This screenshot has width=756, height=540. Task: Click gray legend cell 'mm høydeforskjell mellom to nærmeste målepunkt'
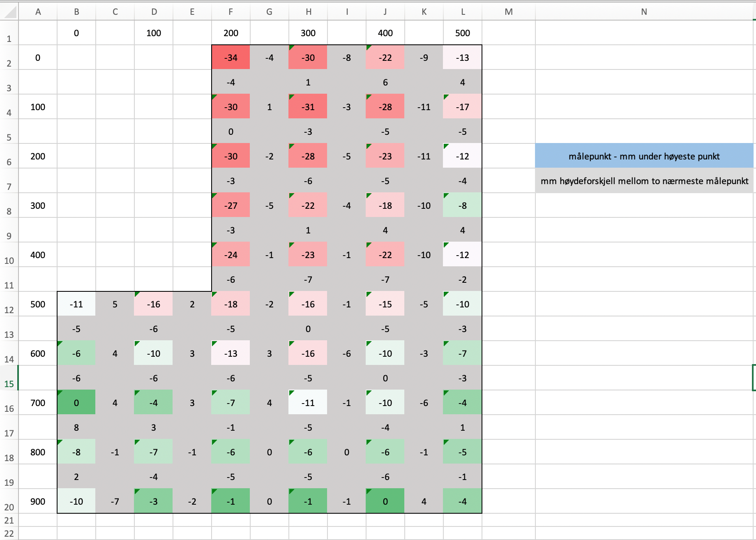(644, 181)
